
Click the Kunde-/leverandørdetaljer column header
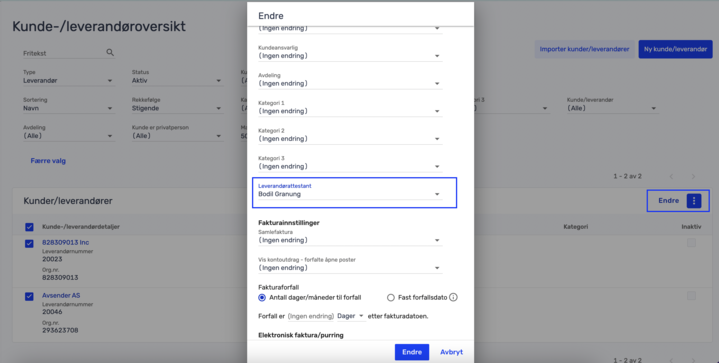pos(81,227)
